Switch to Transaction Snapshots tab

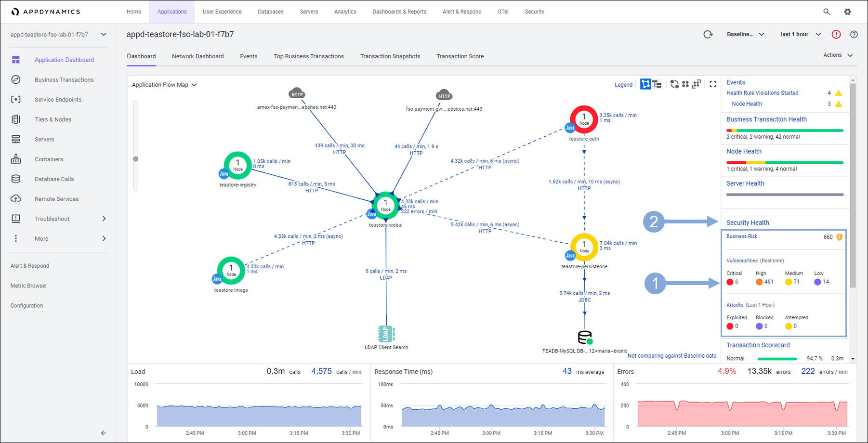(390, 56)
